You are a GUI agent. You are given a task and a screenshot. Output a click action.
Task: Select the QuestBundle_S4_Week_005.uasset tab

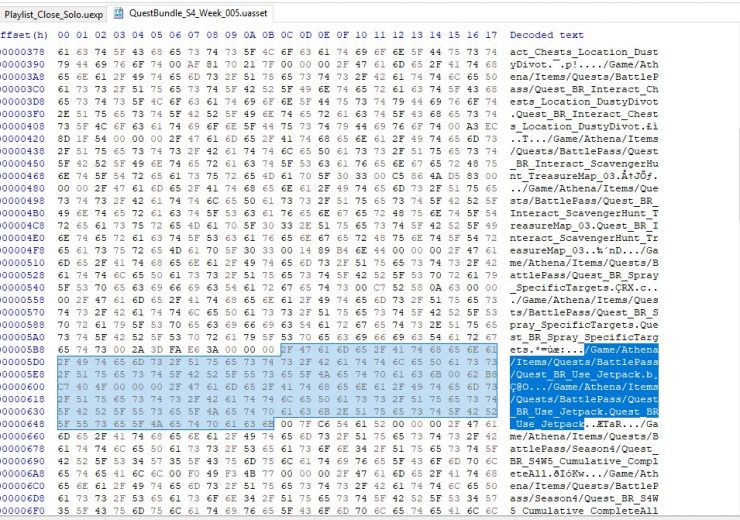tap(198, 13)
